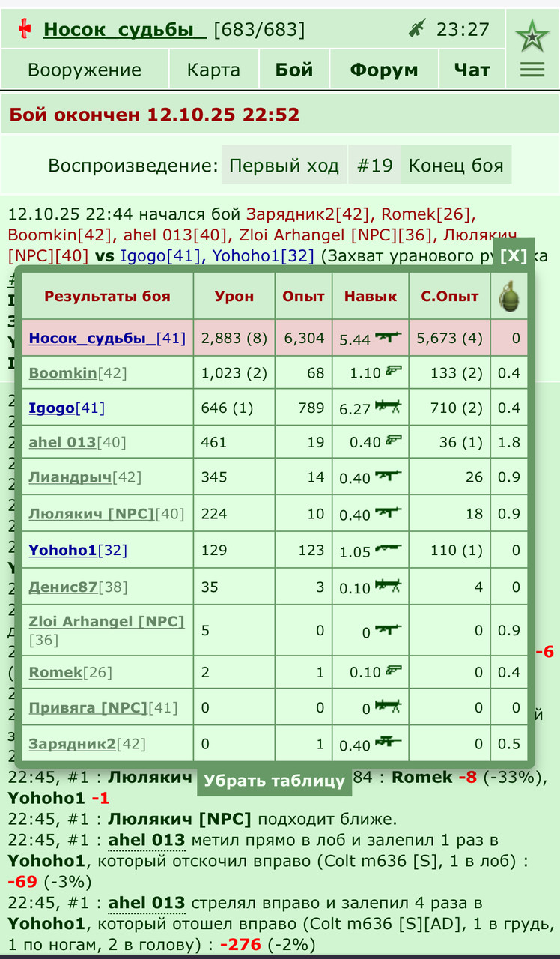Open the hamburger menu icon
This screenshot has height=959, width=560.
tap(532, 70)
